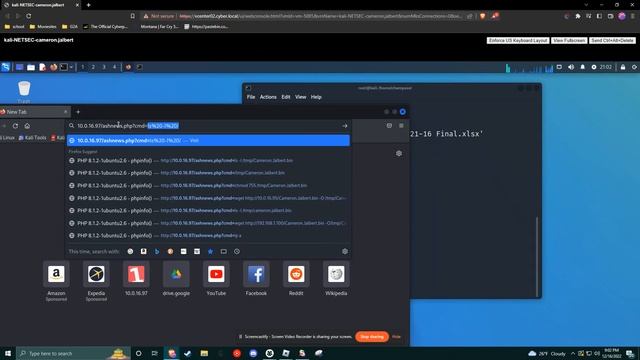
Task: Click the View Fullscreen button
Action: pos(569,40)
